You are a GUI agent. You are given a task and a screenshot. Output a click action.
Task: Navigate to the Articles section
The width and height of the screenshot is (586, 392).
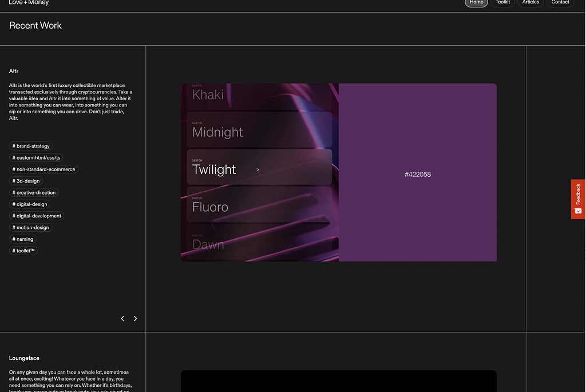pyautogui.click(x=530, y=2)
